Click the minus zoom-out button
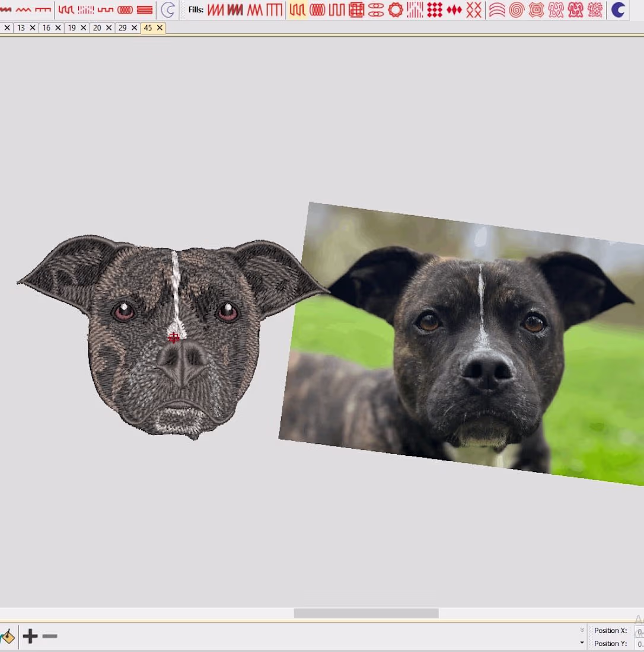644x652 pixels. [x=50, y=637]
